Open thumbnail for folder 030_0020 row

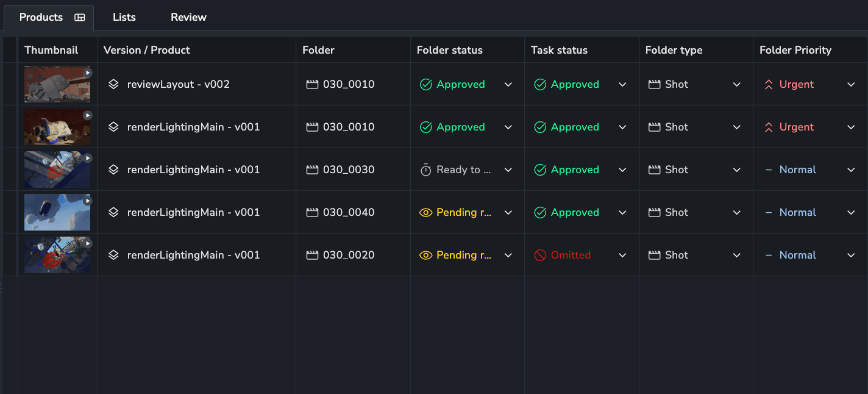pos(57,255)
